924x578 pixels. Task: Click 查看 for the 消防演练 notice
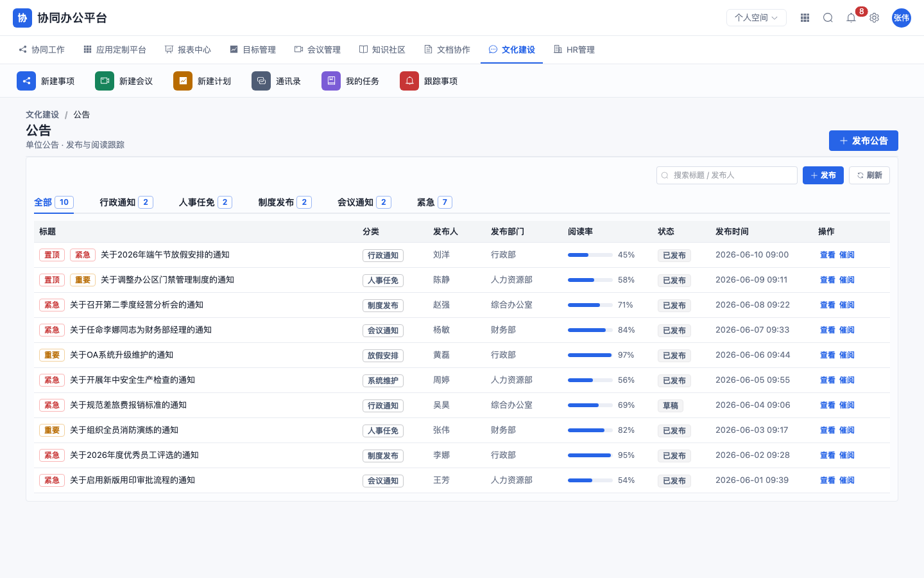pos(828,430)
